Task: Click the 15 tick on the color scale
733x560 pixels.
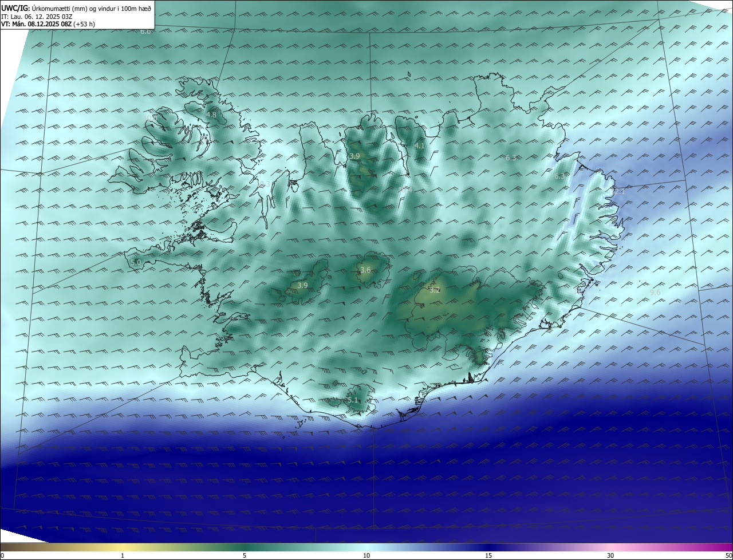Action: [x=488, y=555]
